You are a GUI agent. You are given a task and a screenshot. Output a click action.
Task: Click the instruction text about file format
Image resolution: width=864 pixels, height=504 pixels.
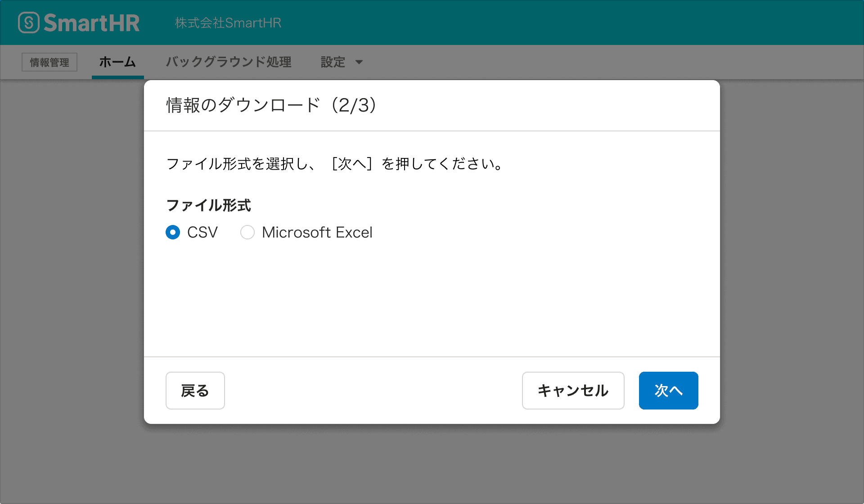click(334, 164)
